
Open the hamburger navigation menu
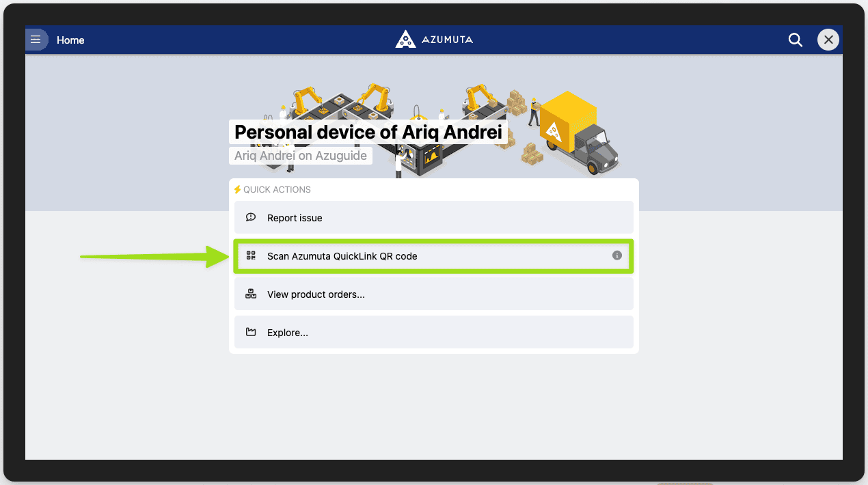tap(36, 39)
